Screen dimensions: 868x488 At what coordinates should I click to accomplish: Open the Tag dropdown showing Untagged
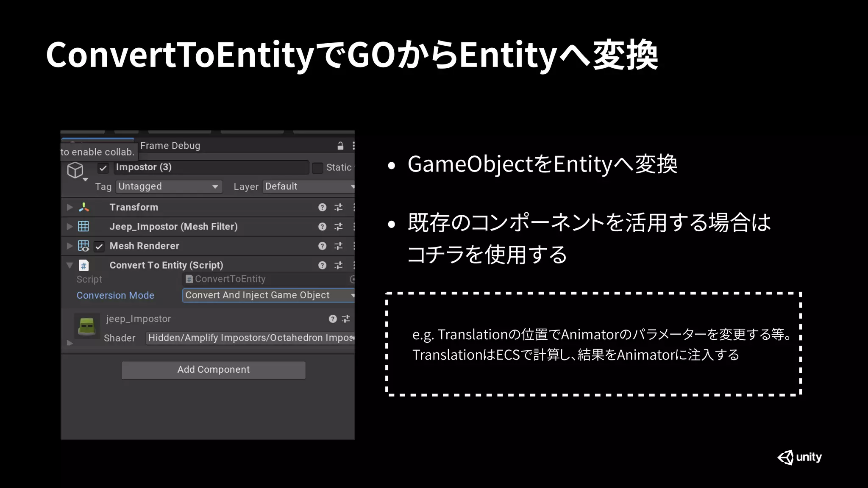[x=169, y=186]
